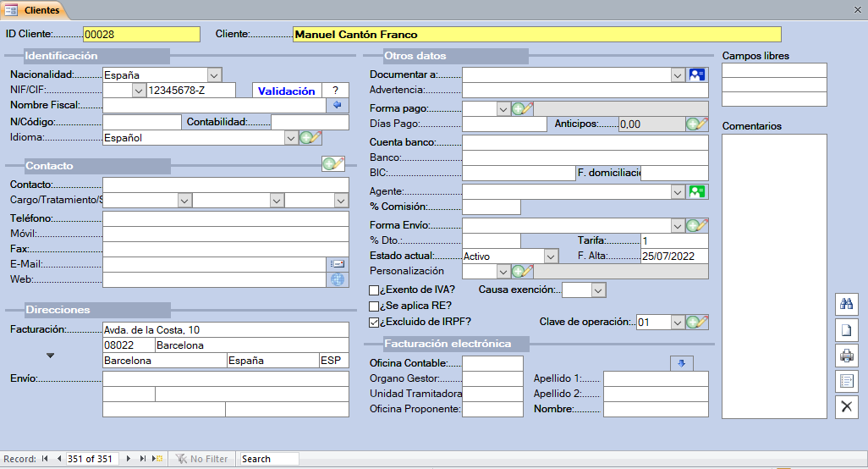Open the Nacionalidad dropdown
The height and width of the screenshot is (469, 868).
214,75
